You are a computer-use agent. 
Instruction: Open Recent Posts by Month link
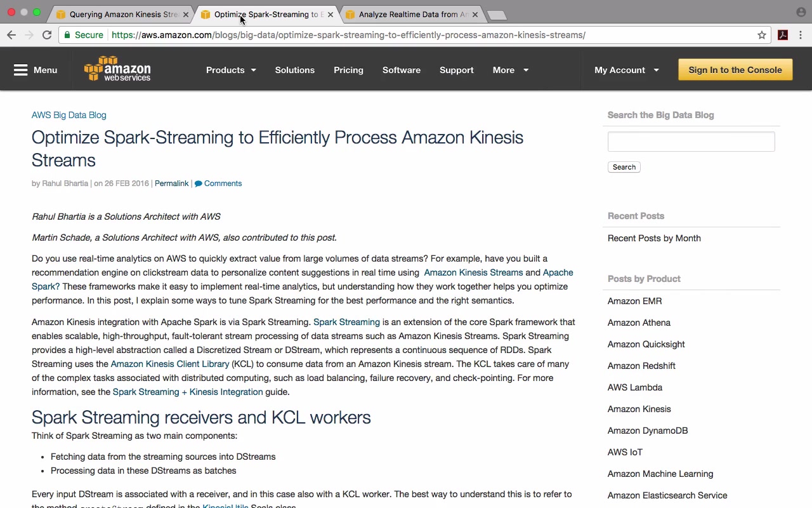click(654, 238)
